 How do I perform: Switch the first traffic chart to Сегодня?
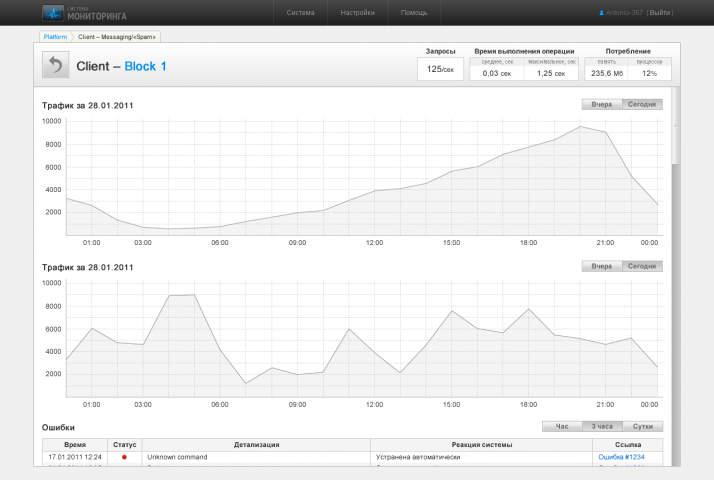(x=642, y=104)
